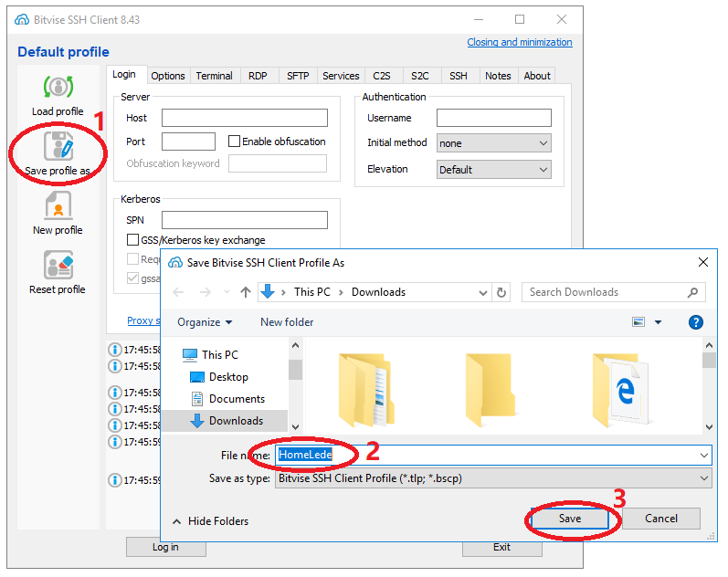Screen dimensions: 728x577
Task: Go back in the save dialog
Action: 178,292
